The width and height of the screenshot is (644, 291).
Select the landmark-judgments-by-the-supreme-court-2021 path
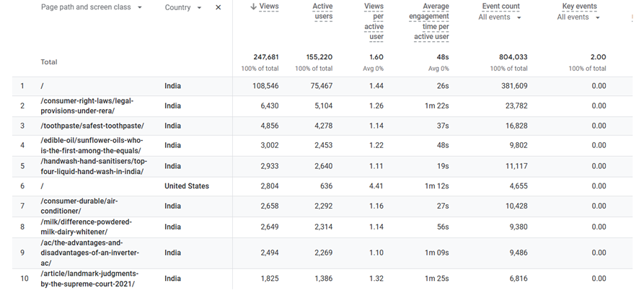89,279
